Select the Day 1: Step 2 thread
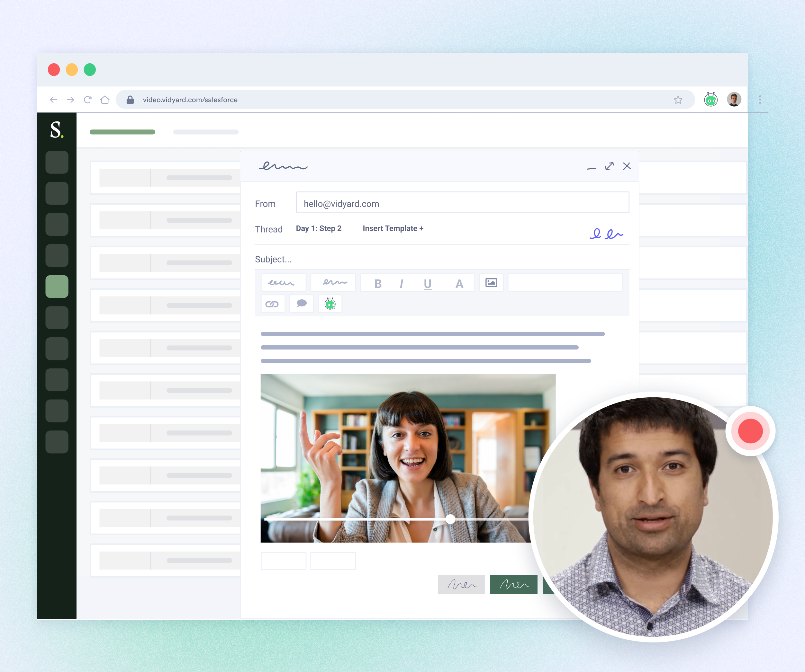The image size is (805, 672). pyautogui.click(x=319, y=228)
